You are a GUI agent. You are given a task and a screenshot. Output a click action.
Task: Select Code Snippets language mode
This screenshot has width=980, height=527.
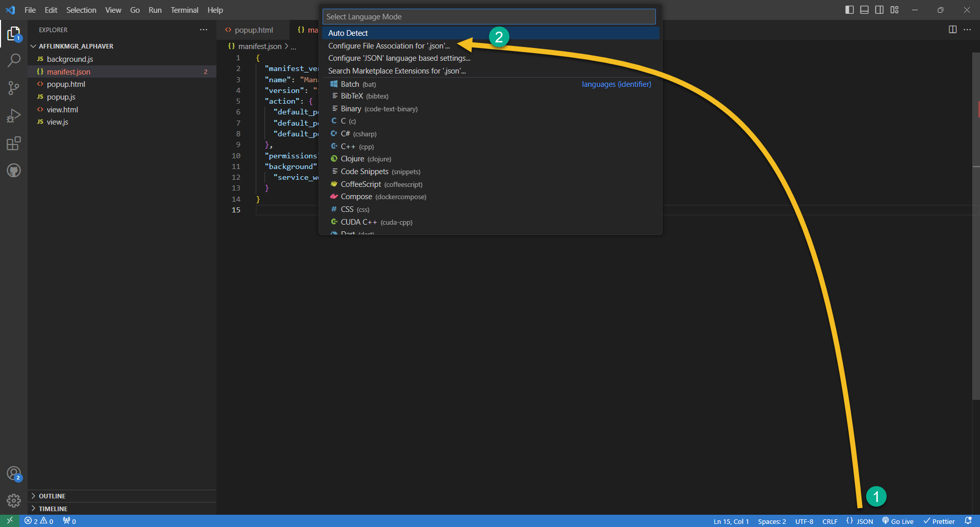[x=491, y=172]
